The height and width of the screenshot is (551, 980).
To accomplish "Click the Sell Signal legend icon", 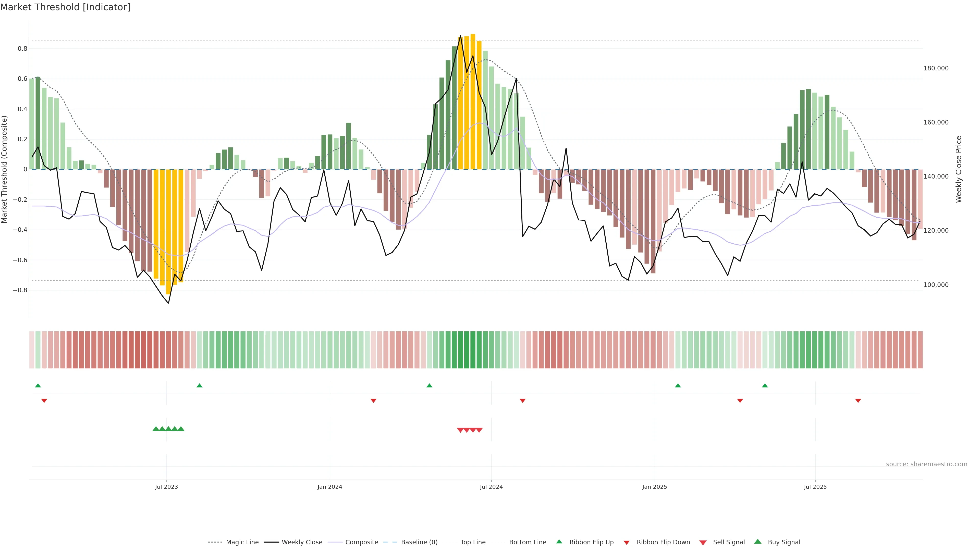I will [x=703, y=542].
